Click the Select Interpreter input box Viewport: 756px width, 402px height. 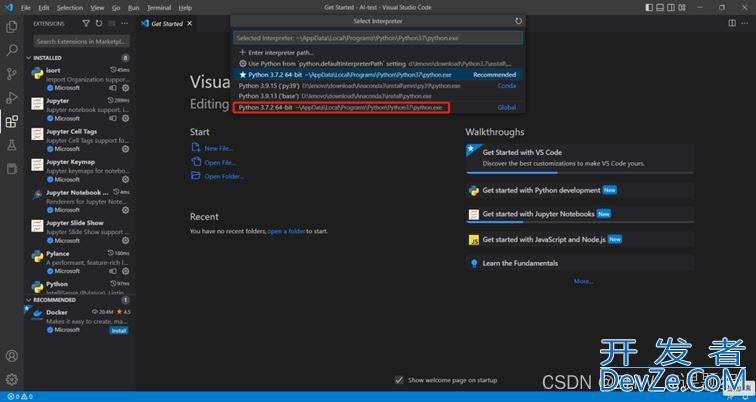[x=378, y=38]
